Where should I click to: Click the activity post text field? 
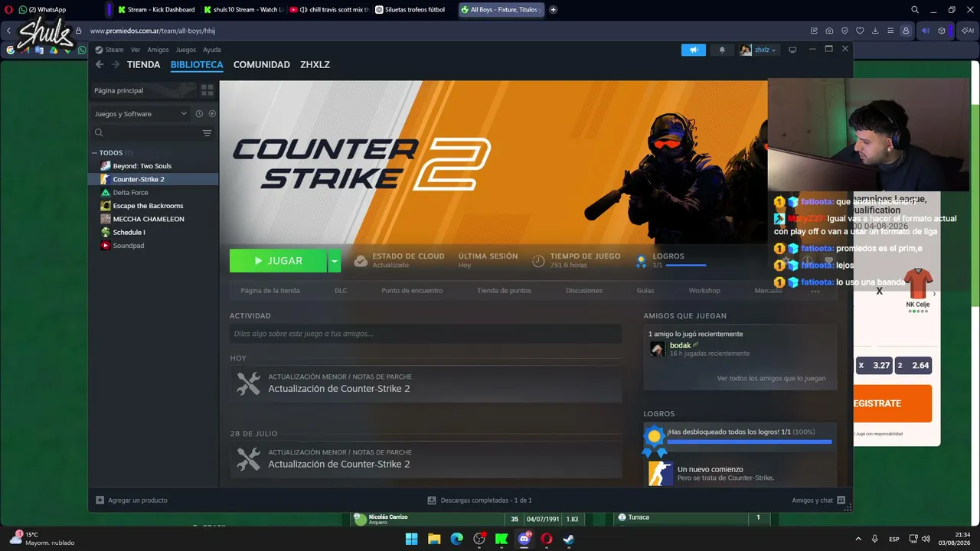(426, 334)
